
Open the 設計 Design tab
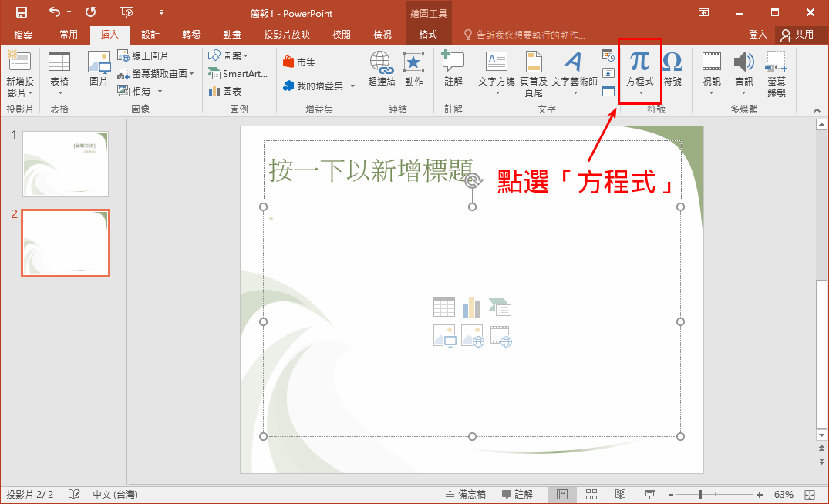click(x=150, y=34)
